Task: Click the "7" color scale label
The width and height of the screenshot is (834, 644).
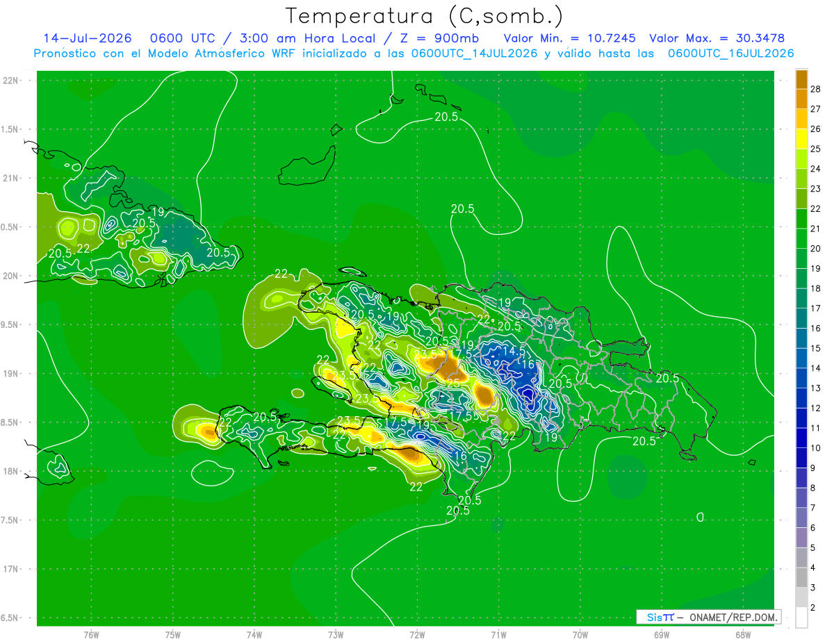Action: point(814,508)
